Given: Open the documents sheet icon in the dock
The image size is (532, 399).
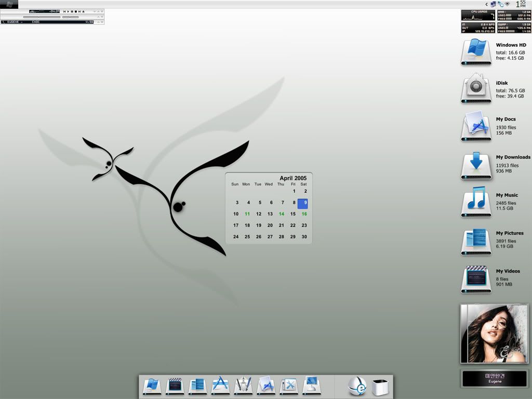Looking at the screenshot, I should 266,385.
